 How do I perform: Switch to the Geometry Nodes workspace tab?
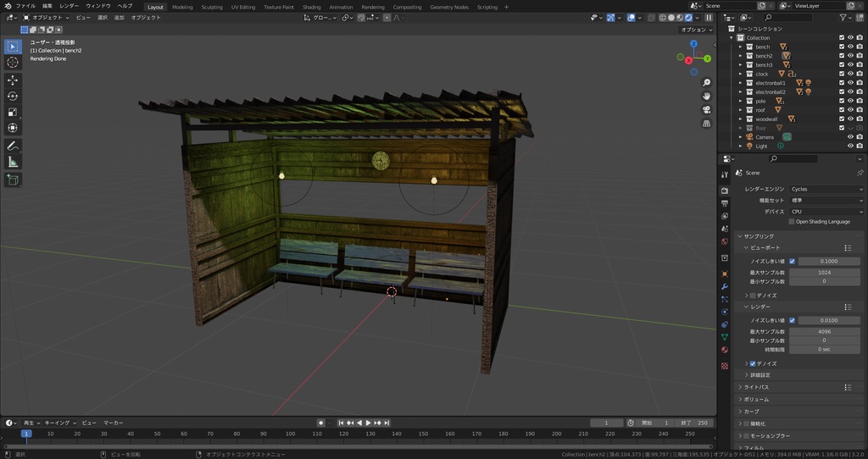[449, 7]
